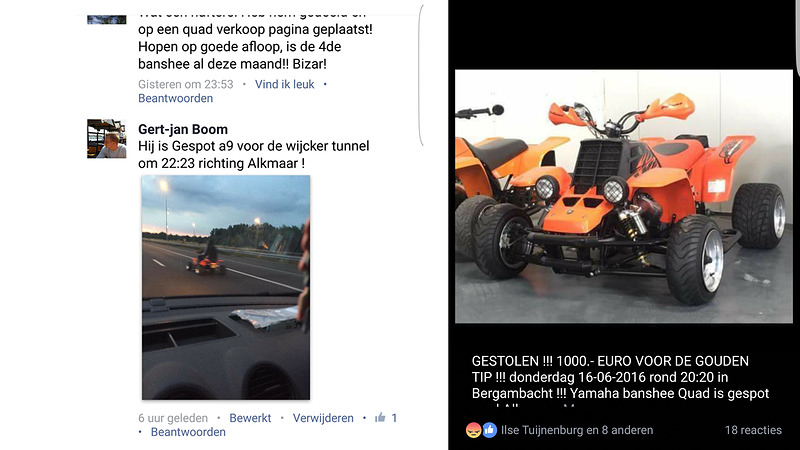
Task: Click Vind ik leuk on first comment
Action: point(285,84)
